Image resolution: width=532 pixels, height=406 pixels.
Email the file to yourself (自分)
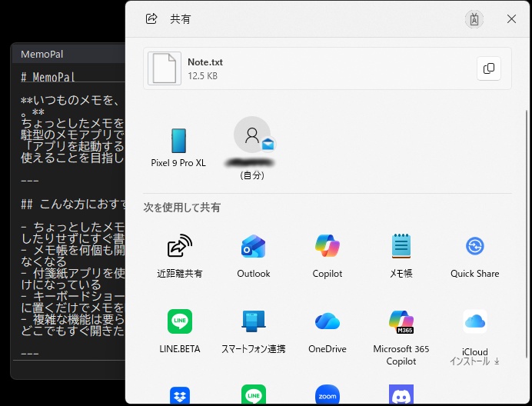[x=252, y=148]
